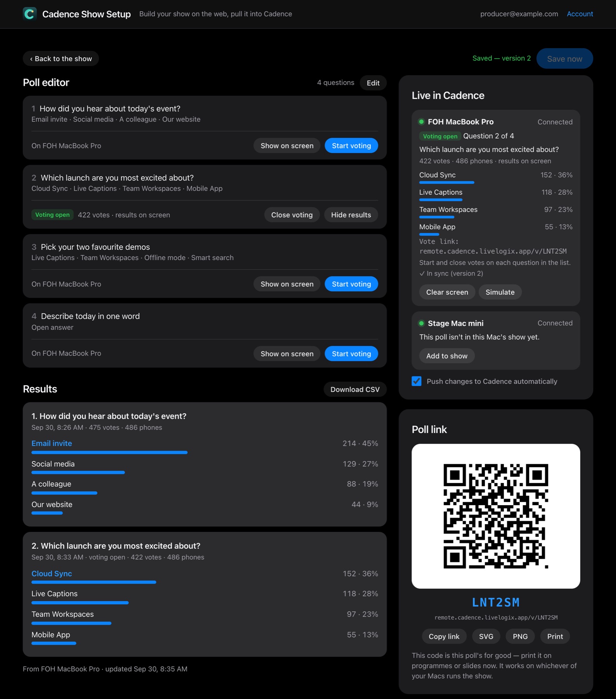Click the green status dot beside FOH MacBook Pro
The height and width of the screenshot is (699, 616).
pos(421,122)
